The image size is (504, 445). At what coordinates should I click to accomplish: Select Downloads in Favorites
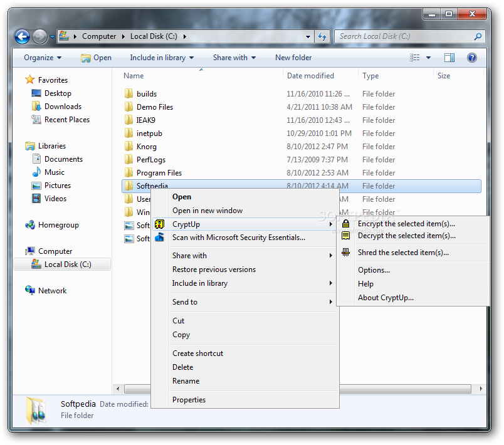point(56,107)
